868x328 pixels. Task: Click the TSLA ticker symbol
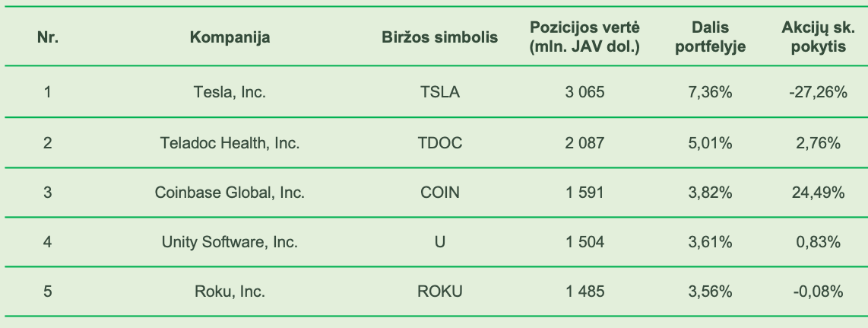tap(439, 92)
